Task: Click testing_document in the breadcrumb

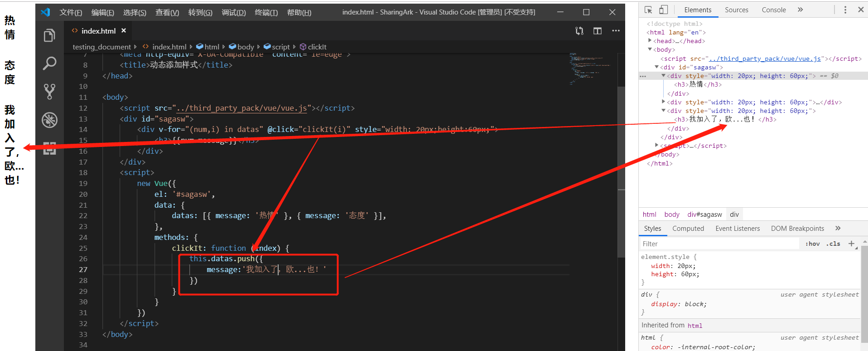Action: coord(101,47)
